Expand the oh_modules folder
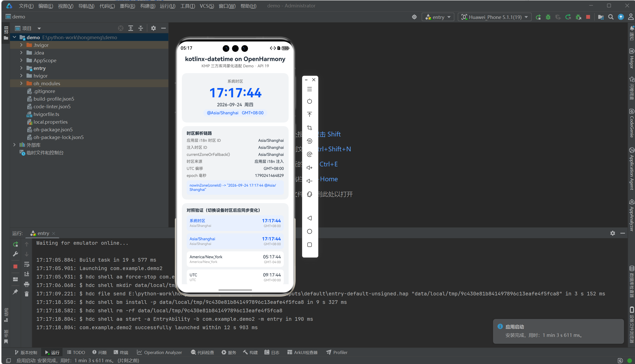 (22, 83)
